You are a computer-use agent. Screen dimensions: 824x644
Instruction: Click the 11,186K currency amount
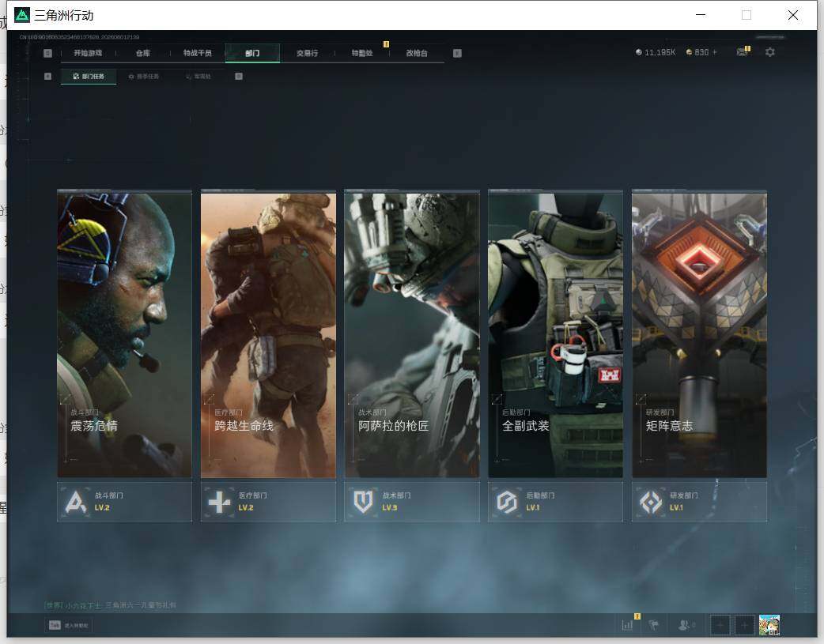point(660,52)
